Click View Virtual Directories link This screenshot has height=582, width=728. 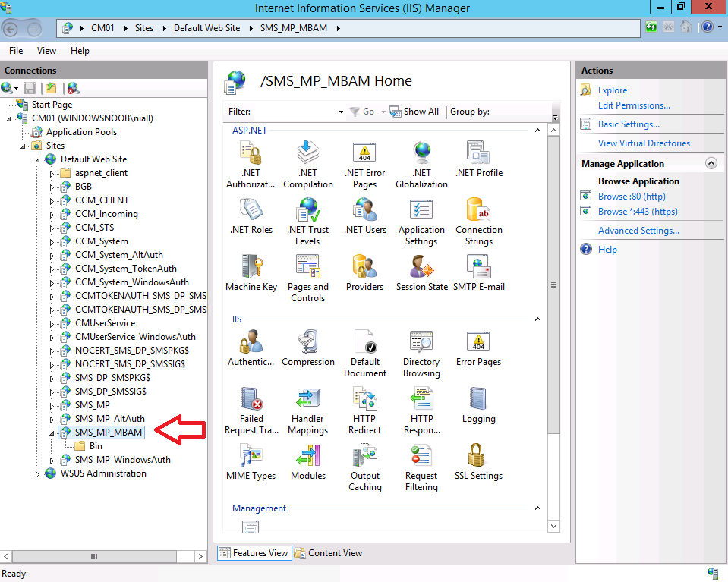(x=644, y=143)
